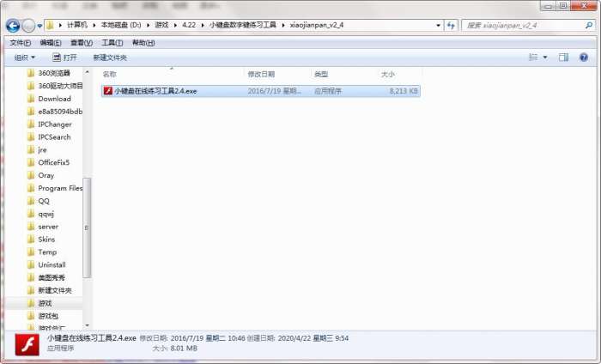Select the Skins folder in tree

(46, 240)
